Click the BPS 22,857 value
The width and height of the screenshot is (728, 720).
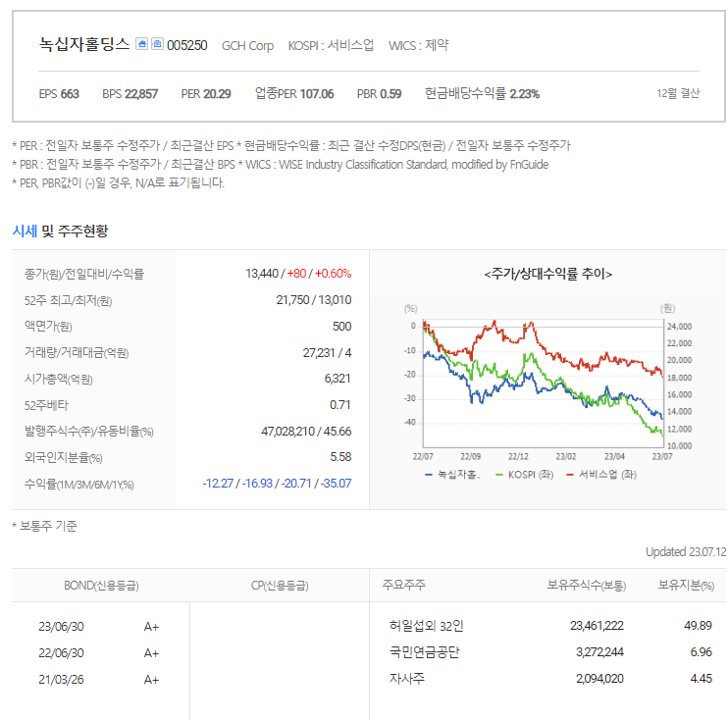pyautogui.click(x=130, y=94)
